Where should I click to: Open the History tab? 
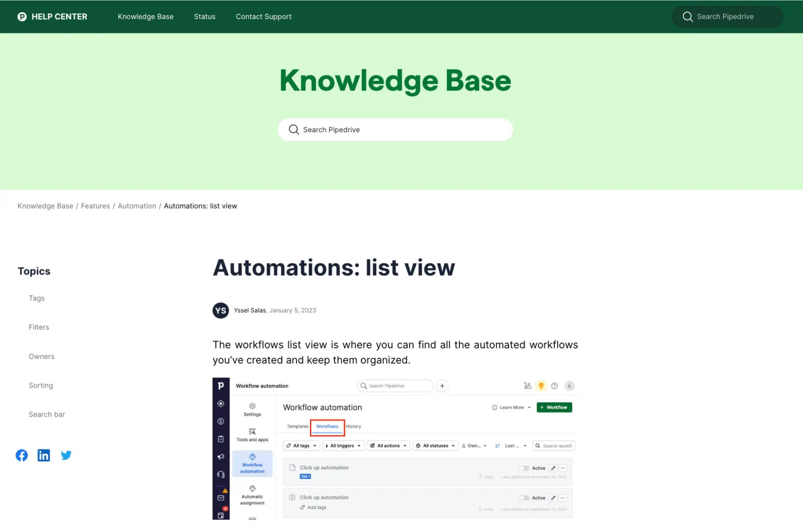pyautogui.click(x=353, y=426)
